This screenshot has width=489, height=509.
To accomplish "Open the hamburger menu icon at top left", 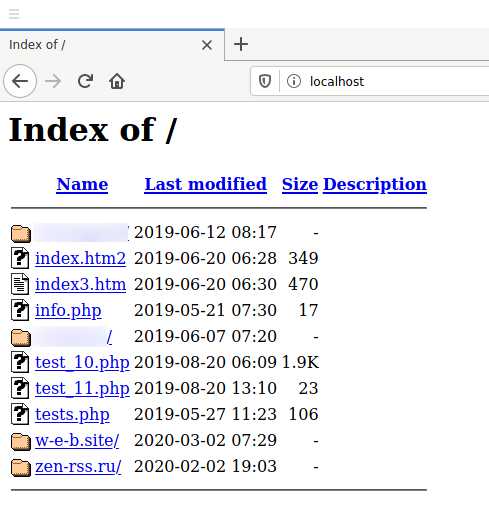I will pyautogui.click(x=14, y=14).
